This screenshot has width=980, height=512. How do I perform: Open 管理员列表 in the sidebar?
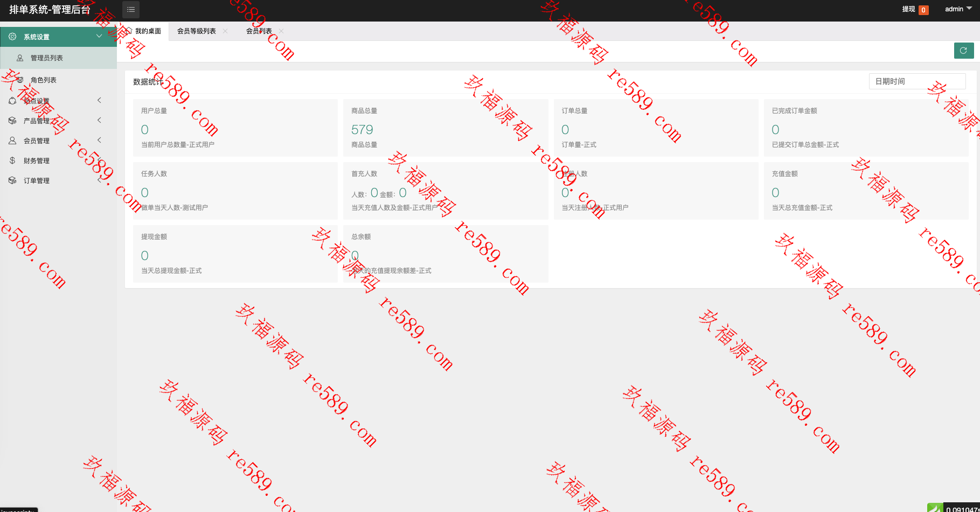(58, 58)
